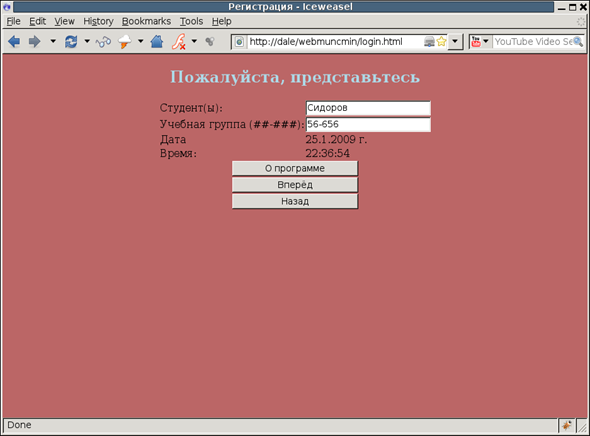Click the "О программе" button

[x=295, y=168]
